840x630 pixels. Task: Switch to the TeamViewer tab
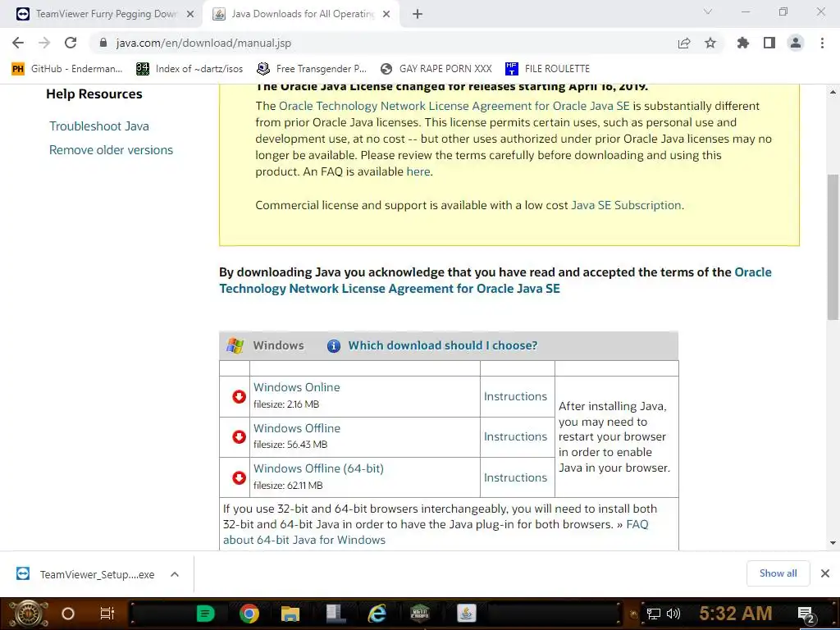click(x=106, y=14)
